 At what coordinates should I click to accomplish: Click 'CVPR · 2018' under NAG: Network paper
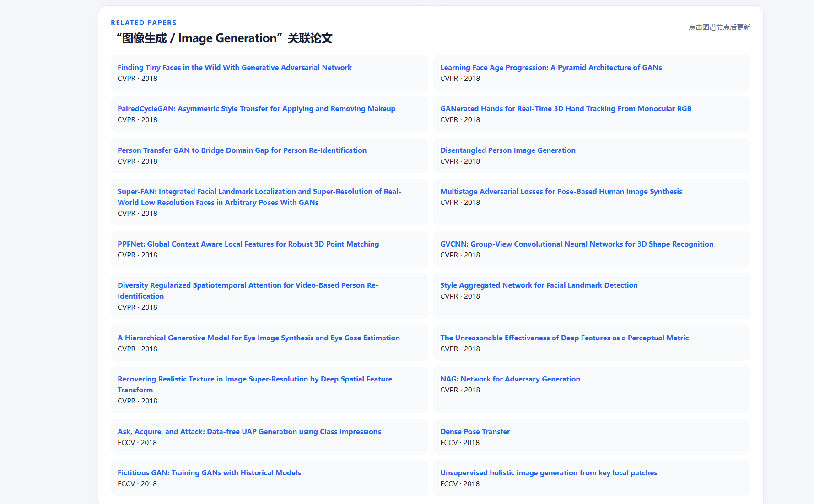(x=460, y=390)
